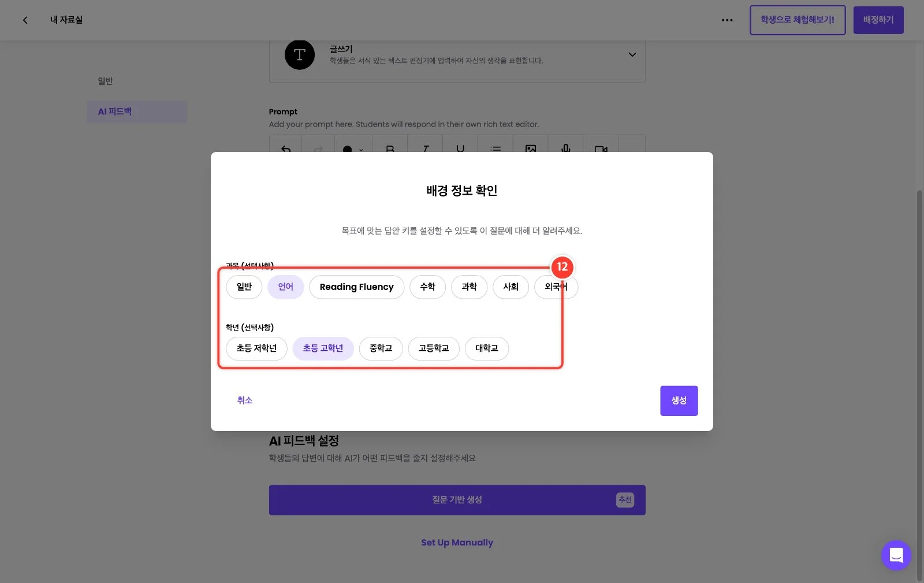
Task: Click the Set Up Manually link
Action: point(457,543)
